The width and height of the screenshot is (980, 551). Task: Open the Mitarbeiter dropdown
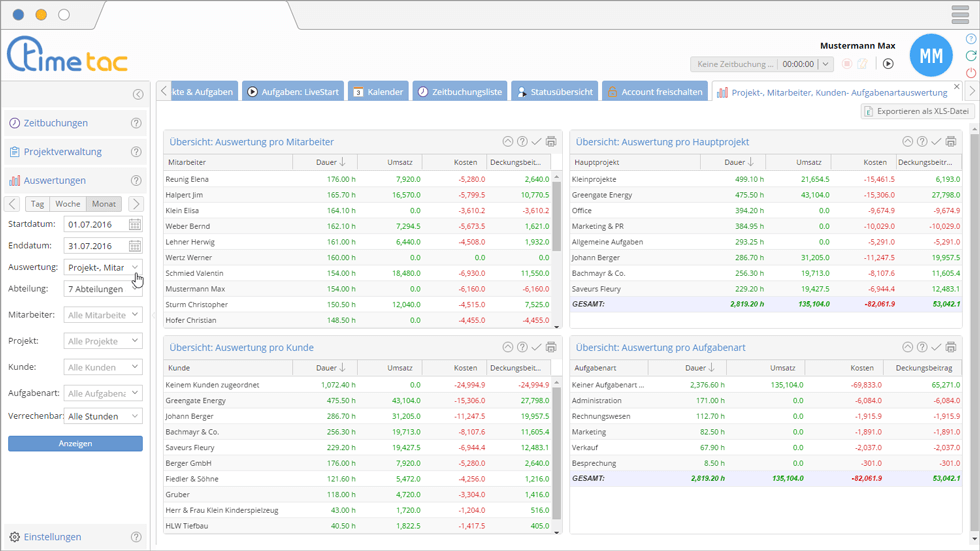pos(104,315)
